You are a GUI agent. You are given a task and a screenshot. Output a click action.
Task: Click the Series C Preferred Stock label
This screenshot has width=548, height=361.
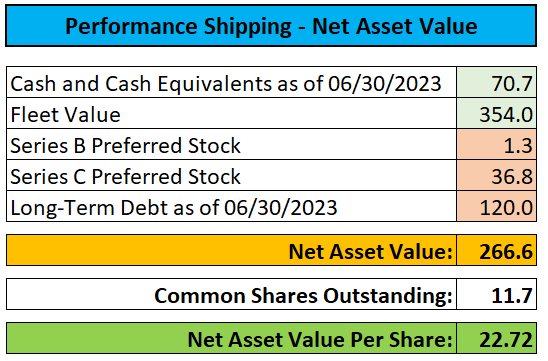125,176
